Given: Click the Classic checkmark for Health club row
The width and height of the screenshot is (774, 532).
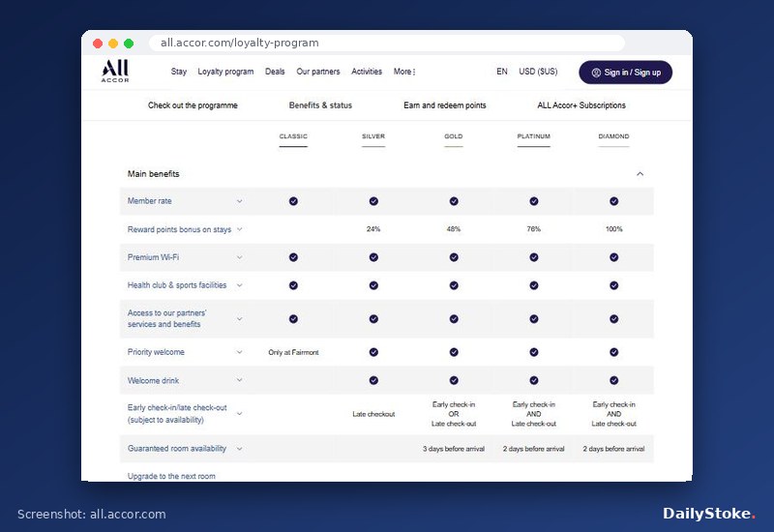Looking at the screenshot, I should (x=293, y=285).
